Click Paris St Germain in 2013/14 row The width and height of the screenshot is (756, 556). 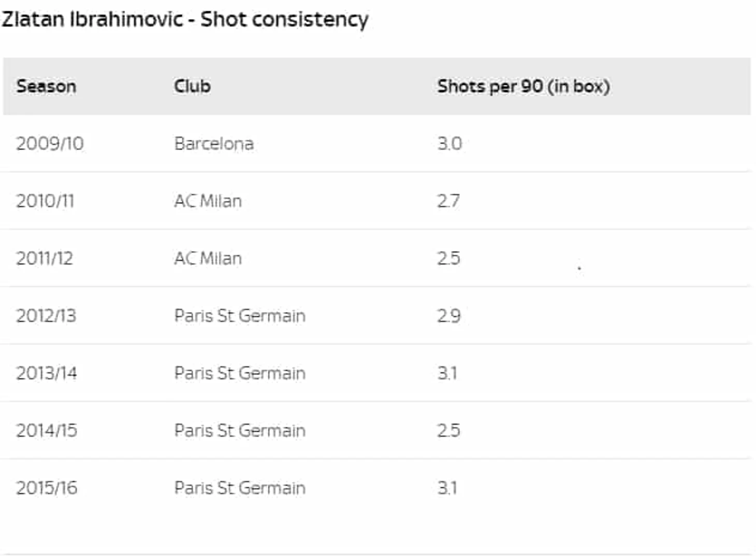click(240, 373)
